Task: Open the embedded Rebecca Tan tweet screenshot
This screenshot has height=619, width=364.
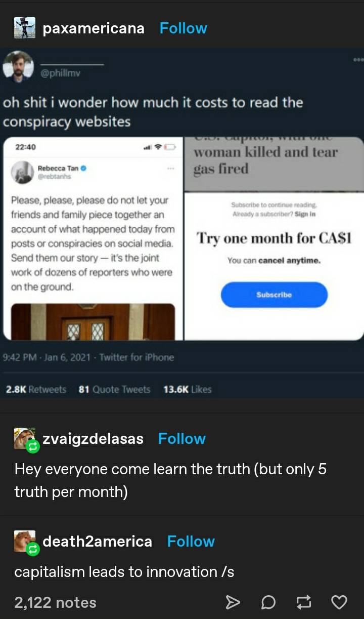Action: coord(94,238)
